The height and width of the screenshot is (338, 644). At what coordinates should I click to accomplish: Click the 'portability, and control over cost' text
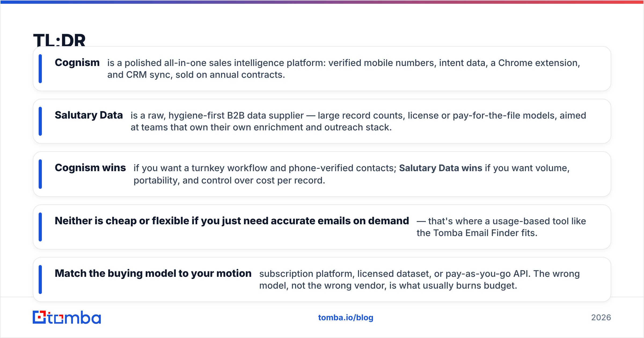tap(229, 180)
